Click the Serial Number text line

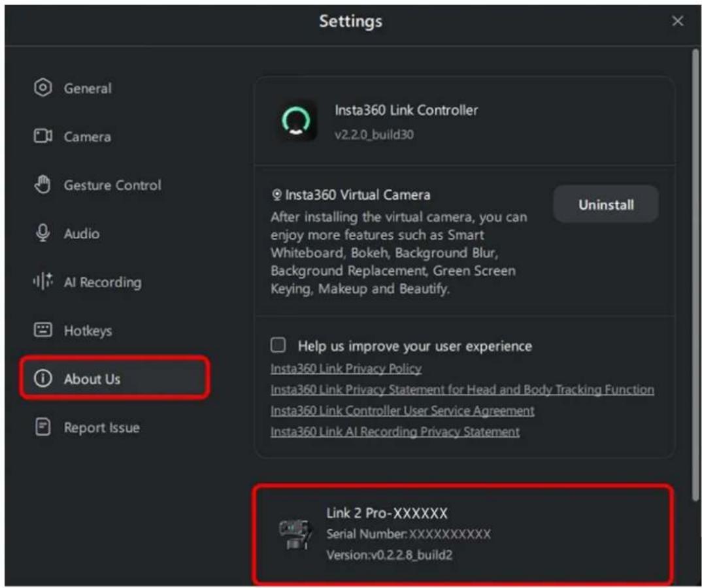[409, 533]
